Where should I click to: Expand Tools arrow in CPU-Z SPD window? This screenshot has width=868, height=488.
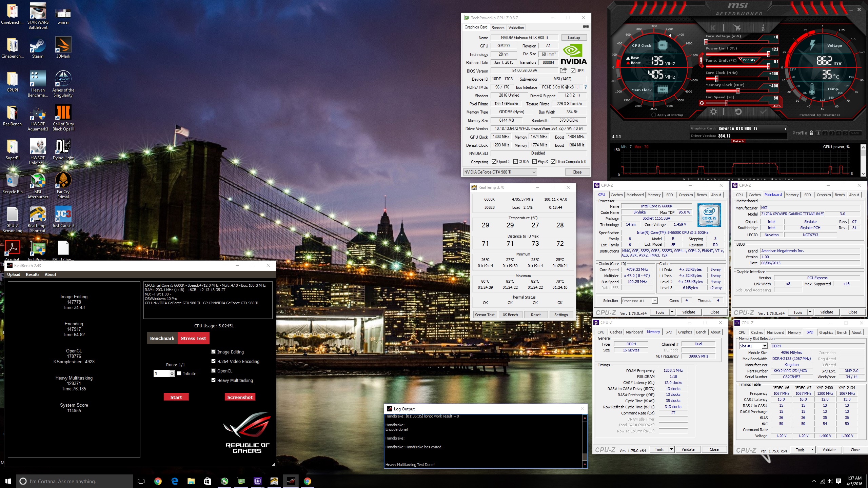[x=812, y=450]
